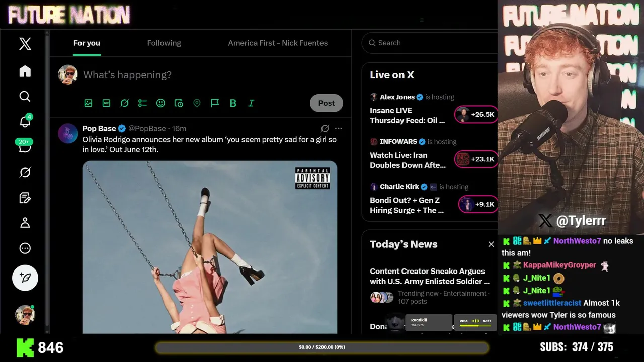This screenshot has height=362, width=644.
Task: Open the Articles compose icon in sidebar
Action: tap(25, 198)
